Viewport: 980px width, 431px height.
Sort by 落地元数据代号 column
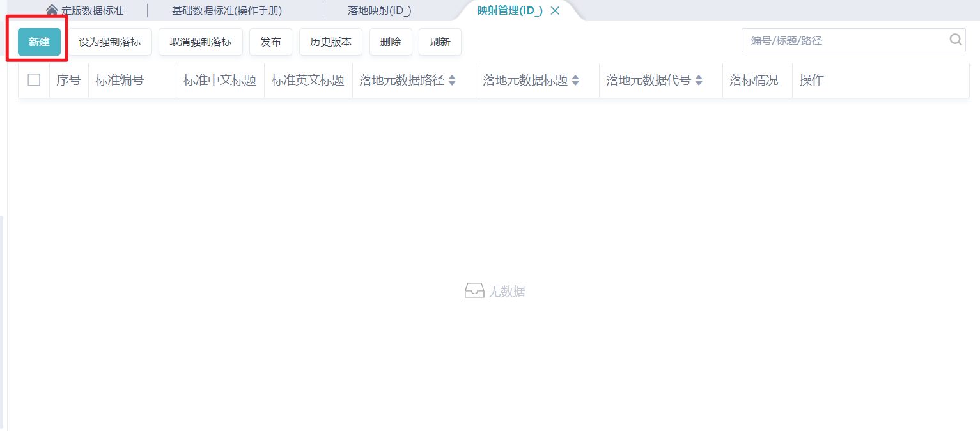698,80
